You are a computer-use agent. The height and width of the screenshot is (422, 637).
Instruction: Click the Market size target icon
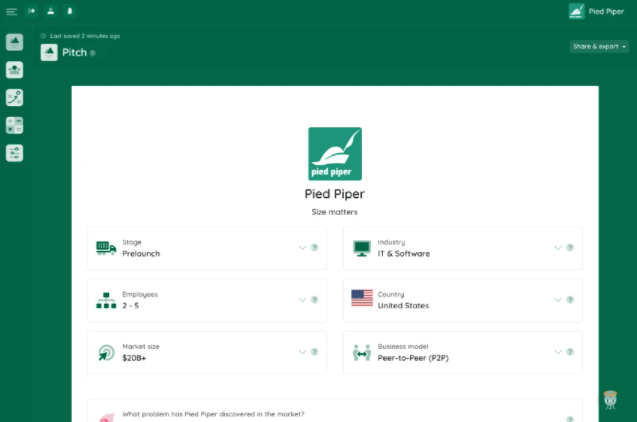106,353
